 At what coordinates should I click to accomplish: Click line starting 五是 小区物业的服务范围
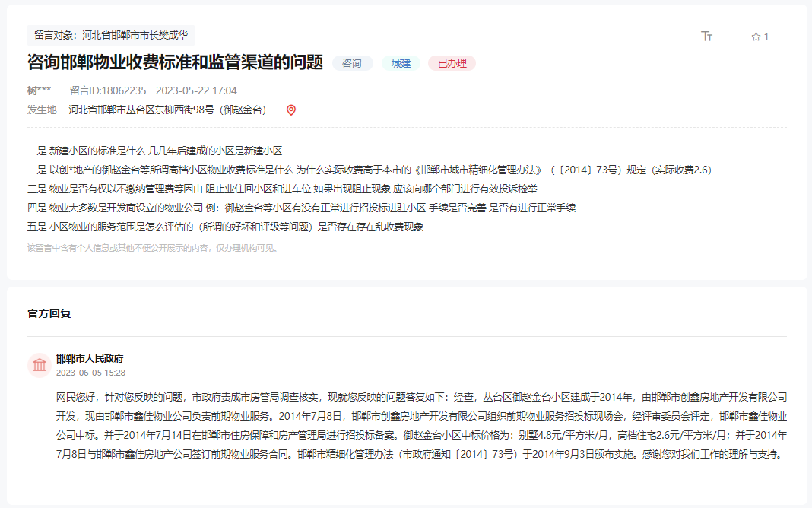225,227
